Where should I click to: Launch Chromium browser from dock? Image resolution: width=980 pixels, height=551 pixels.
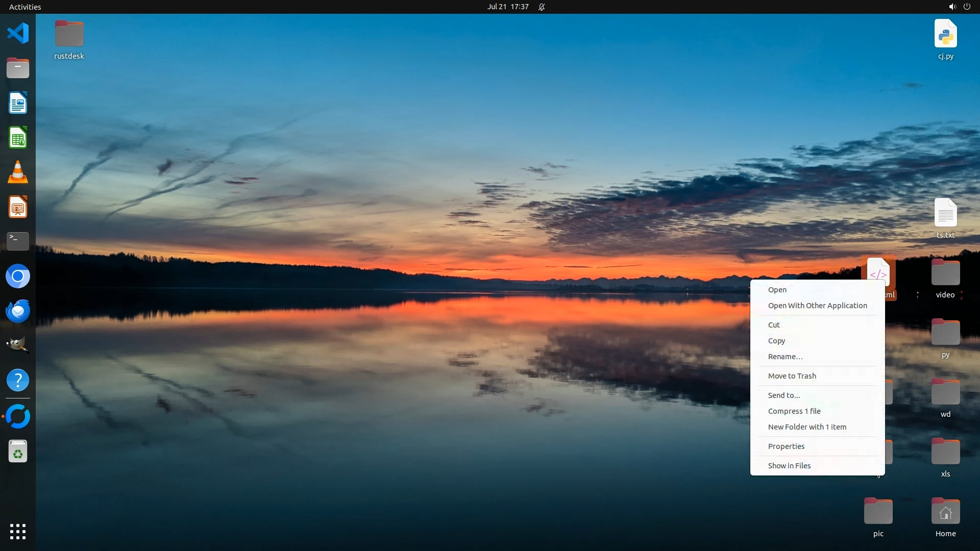18,276
